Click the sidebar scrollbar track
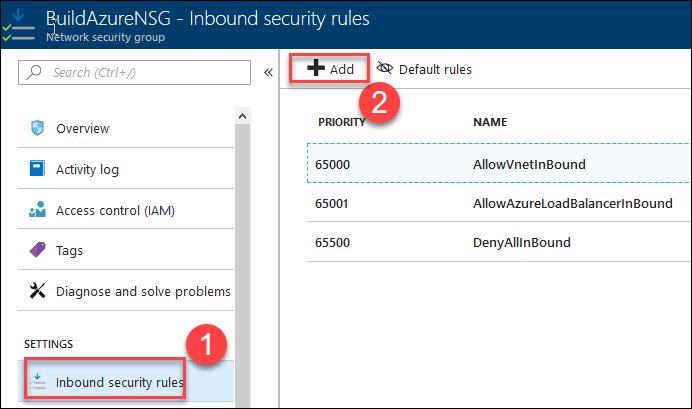Image resolution: width=692 pixels, height=409 pixels. tap(242, 265)
